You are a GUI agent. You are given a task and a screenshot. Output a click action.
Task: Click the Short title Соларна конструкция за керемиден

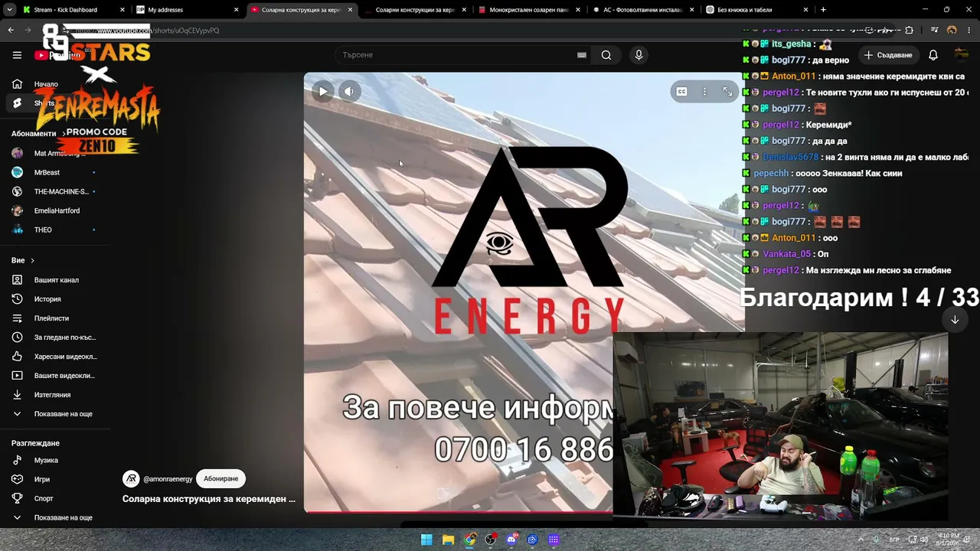[x=209, y=499]
